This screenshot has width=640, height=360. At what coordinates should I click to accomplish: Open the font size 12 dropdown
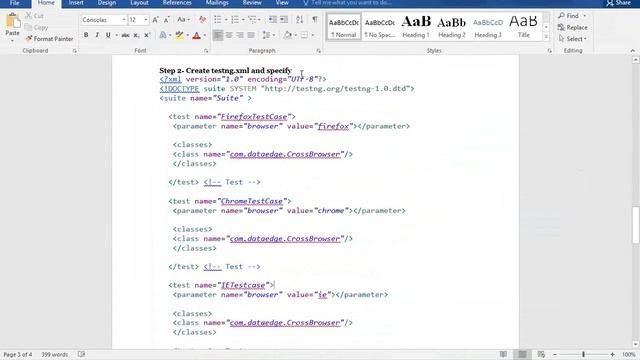point(145,20)
